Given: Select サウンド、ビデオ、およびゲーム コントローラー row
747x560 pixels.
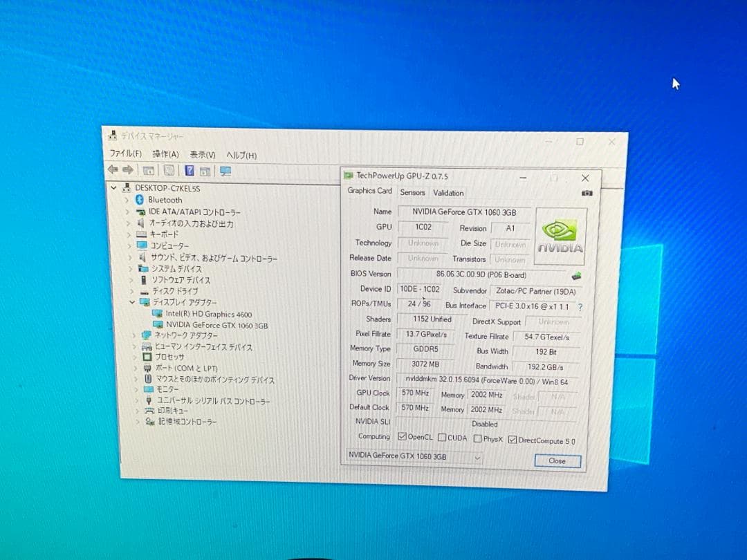Looking at the screenshot, I should tap(214, 258).
